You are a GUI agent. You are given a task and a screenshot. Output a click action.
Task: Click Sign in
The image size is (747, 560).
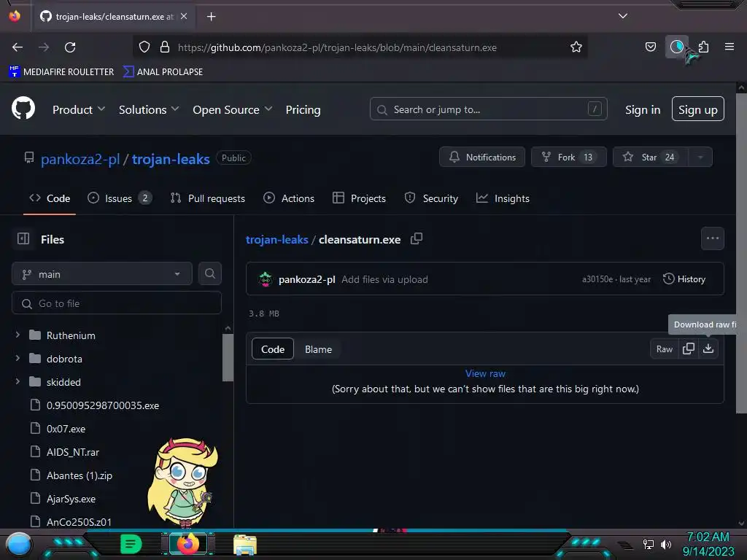click(643, 109)
